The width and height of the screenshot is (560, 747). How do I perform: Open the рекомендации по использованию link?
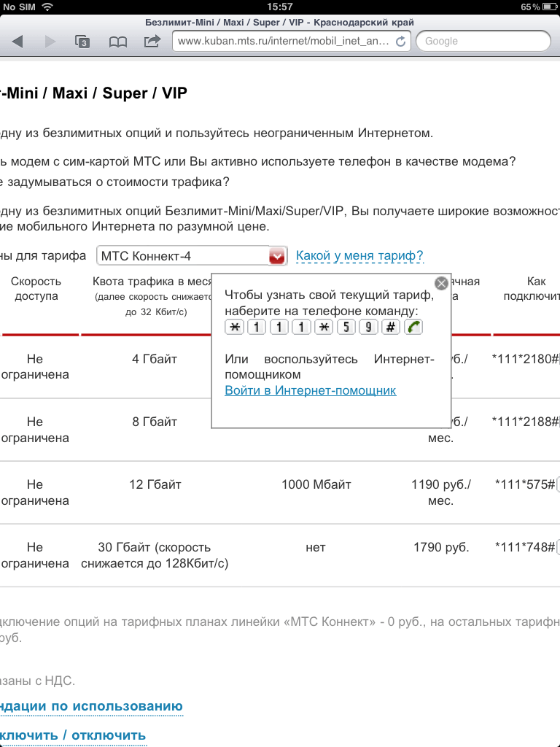point(91,706)
